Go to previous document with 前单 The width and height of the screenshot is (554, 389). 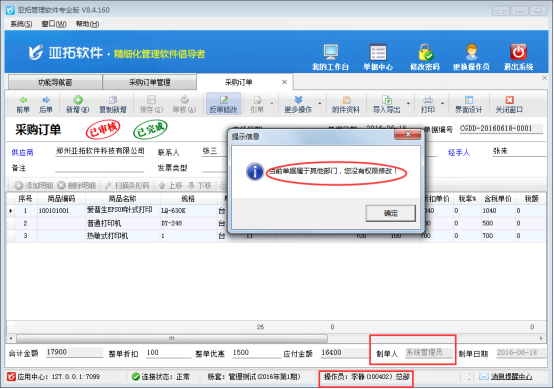coord(23,105)
